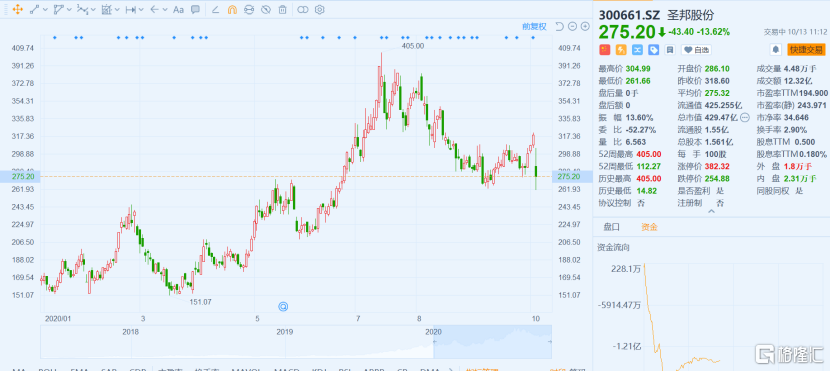The image size is (830, 371).
Task: Toggle the orange magnet snap mode
Action: 232,9
